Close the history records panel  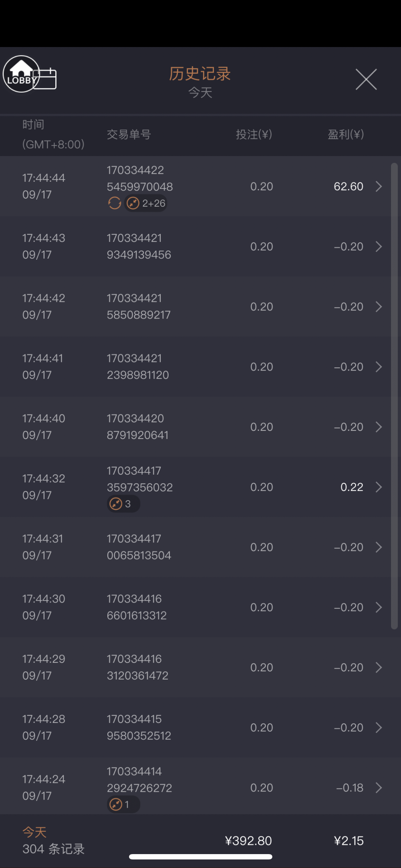366,79
